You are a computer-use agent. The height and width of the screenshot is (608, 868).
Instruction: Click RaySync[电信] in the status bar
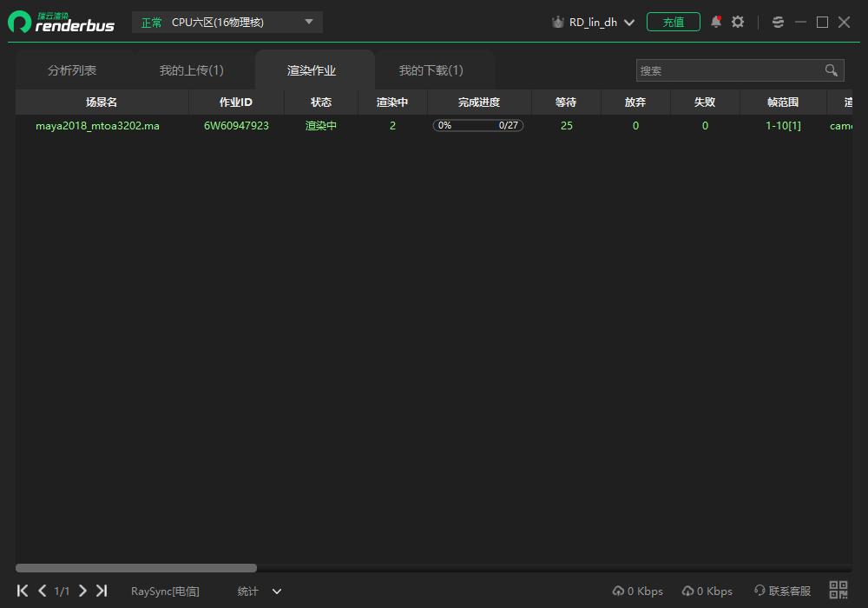(x=165, y=591)
